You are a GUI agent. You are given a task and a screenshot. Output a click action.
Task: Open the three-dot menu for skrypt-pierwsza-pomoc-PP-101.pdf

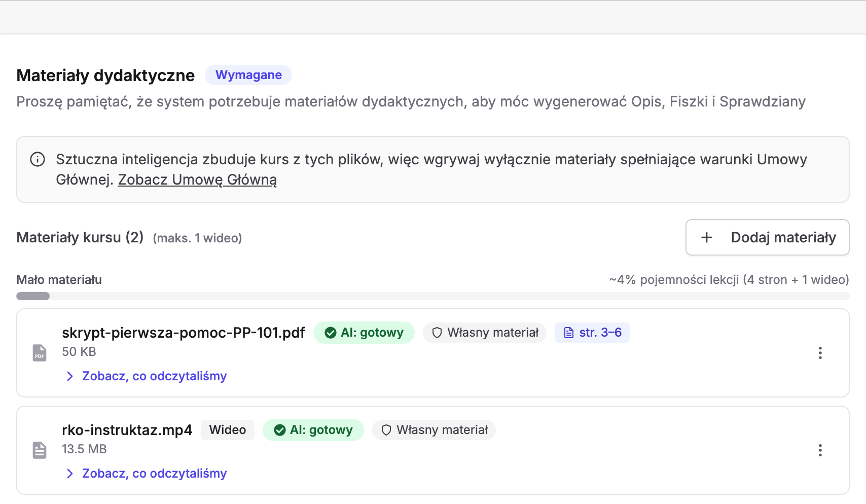click(x=820, y=353)
